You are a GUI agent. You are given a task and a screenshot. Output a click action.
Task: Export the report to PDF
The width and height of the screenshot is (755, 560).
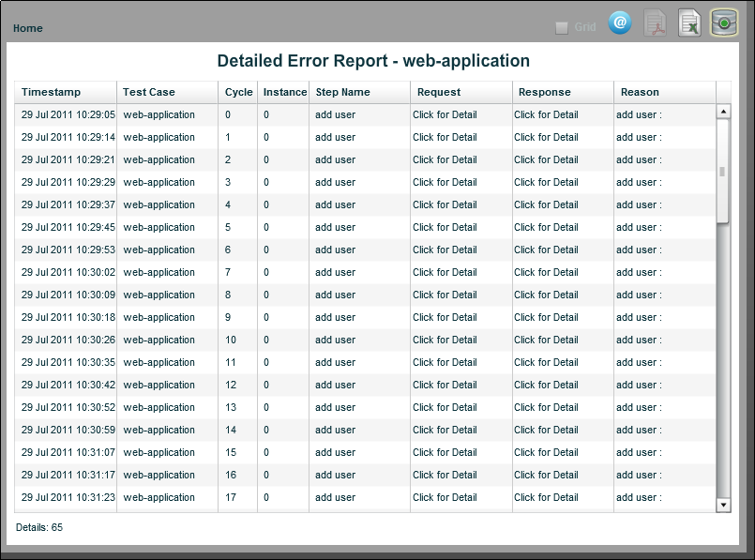(654, 23)
